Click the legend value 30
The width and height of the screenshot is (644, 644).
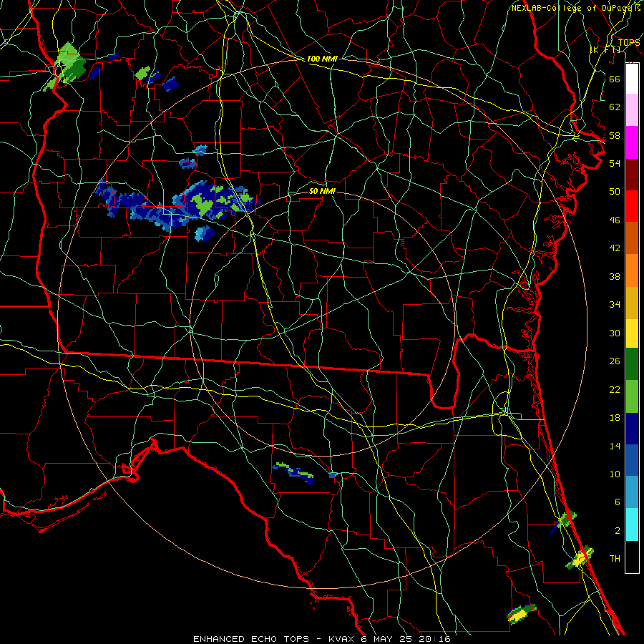(615, 333)
